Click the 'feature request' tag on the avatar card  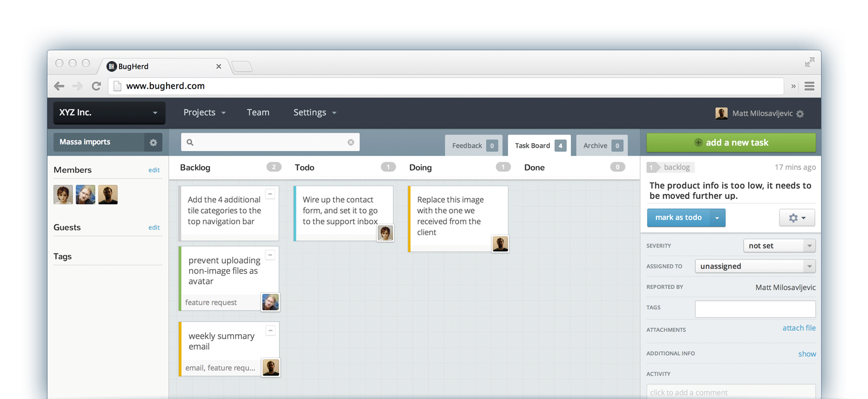tap(211, 302)
